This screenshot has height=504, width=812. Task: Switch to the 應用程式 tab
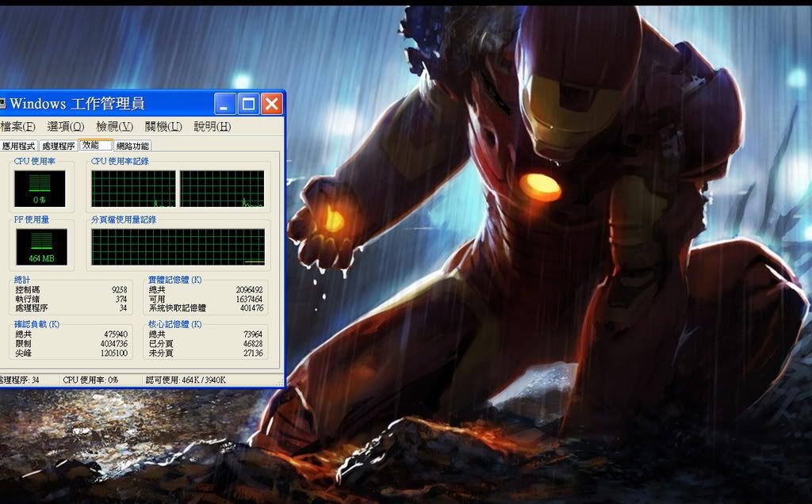[19, 146]
